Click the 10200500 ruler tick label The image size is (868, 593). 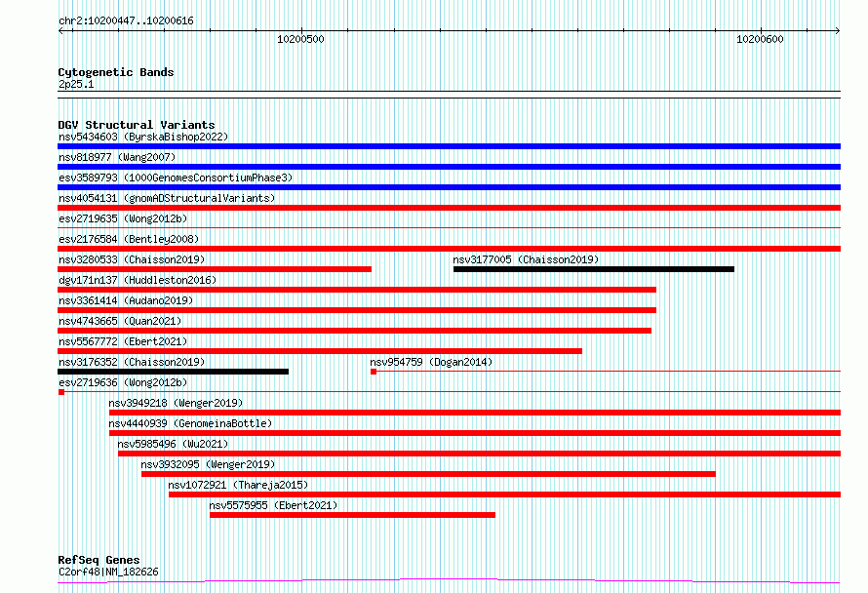coord(300,39)
